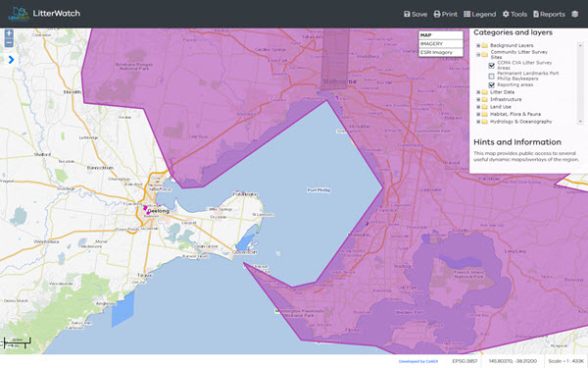The image size is (588, 368).
Task: Open the Tools gear icon
Action: pos(506,14)
